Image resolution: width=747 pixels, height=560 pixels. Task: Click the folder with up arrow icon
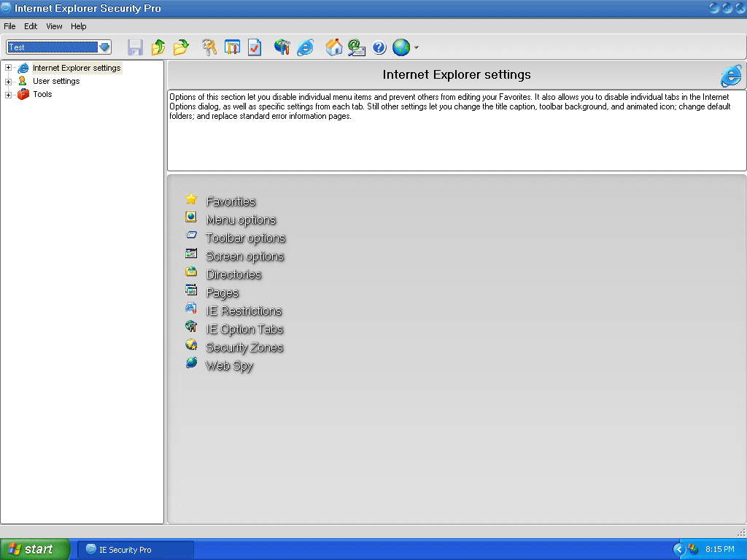point(158,47)
